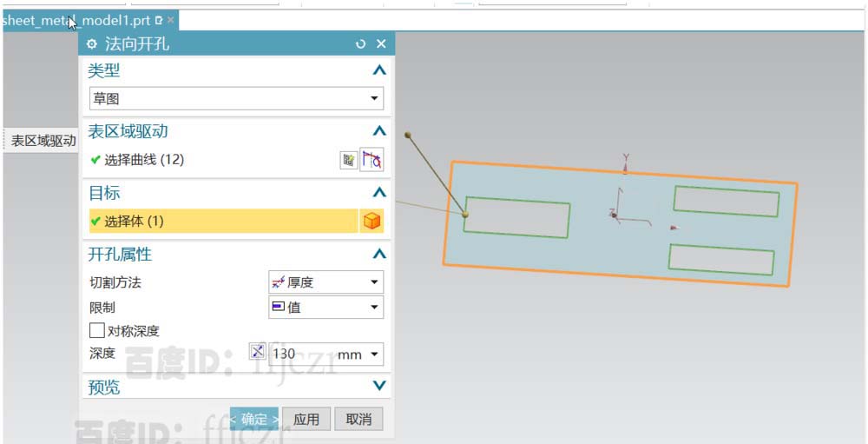Collapse the 目标 section

coord(379,192)
